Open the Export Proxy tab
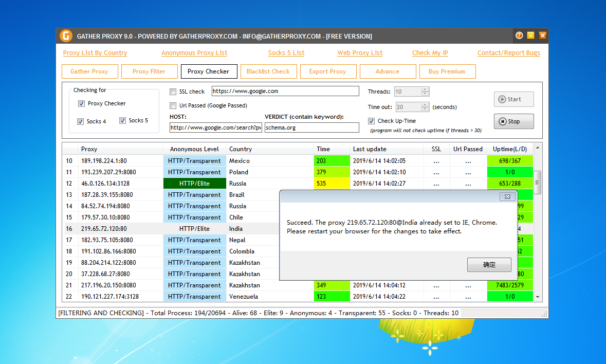The height and width of the screenshot is (364, 606). [x=328, y=71]
